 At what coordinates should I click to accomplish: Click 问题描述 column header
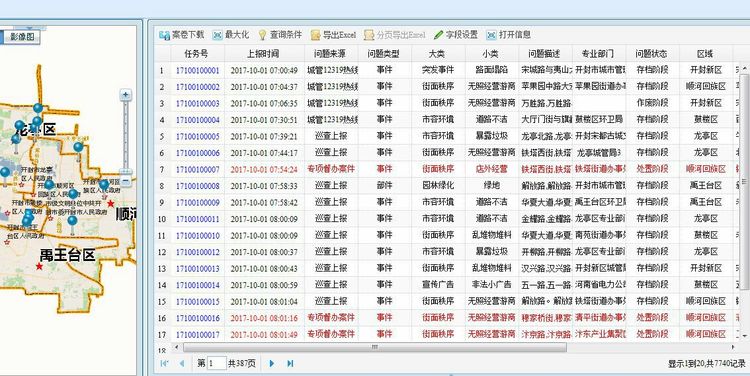544,53
